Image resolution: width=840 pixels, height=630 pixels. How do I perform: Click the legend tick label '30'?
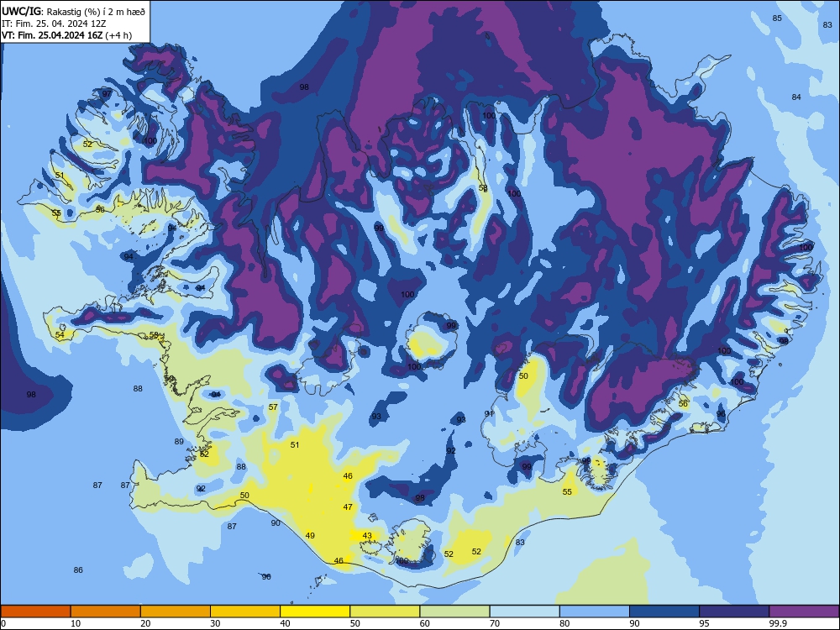coord(215,623)
